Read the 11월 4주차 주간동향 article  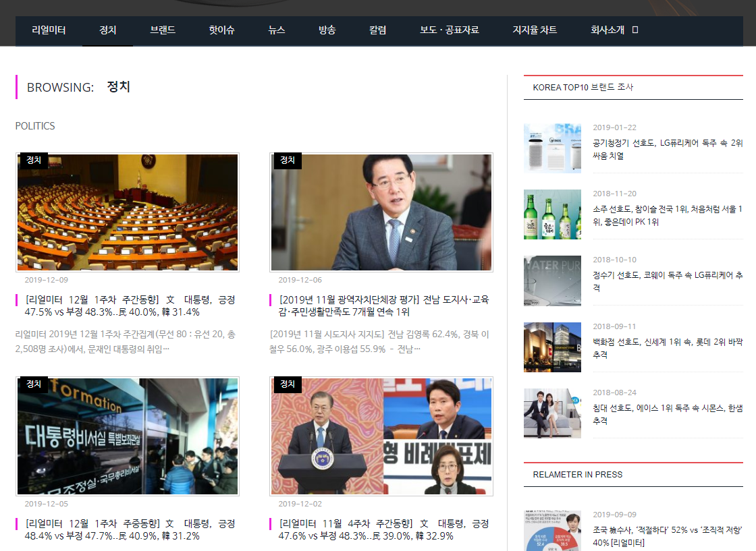coord(383,529)
